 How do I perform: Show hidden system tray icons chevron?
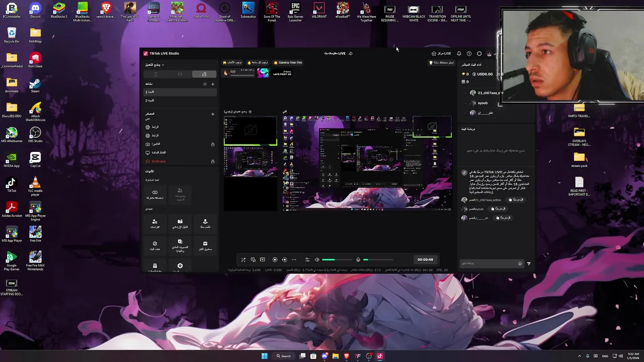click(x=579, y=356)
